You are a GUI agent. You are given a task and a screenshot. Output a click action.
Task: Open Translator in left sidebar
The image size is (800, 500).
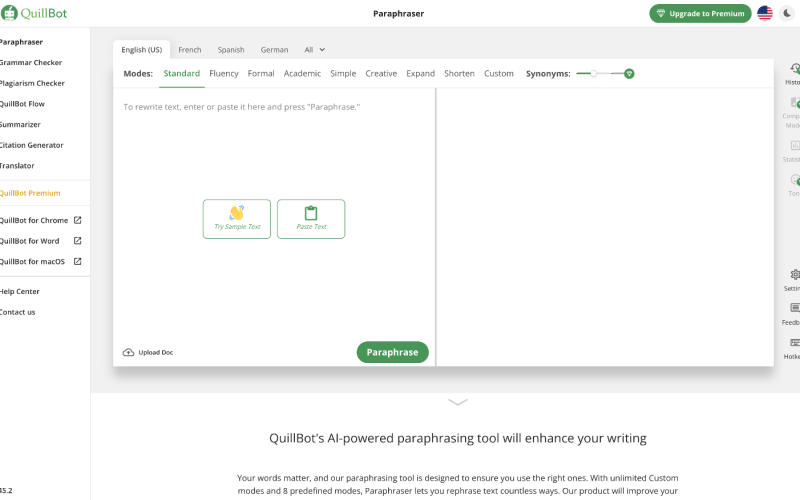click(17, 166)
